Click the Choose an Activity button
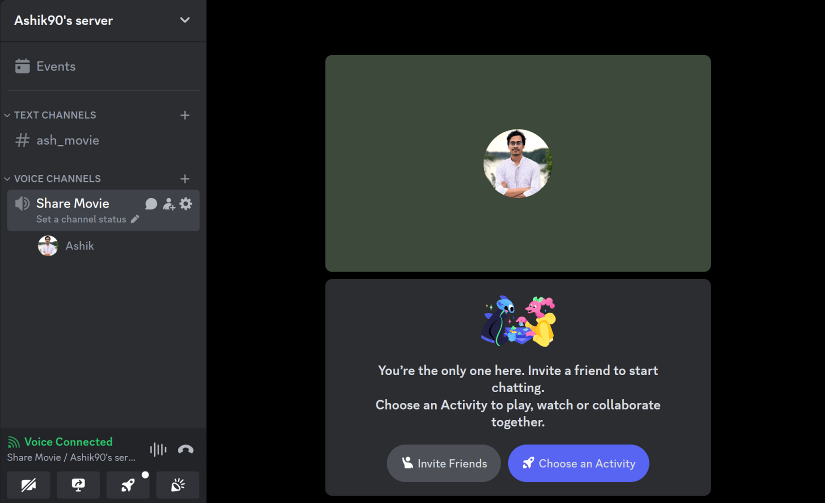This screenshot has height=503, width=825. coord(578,464)
